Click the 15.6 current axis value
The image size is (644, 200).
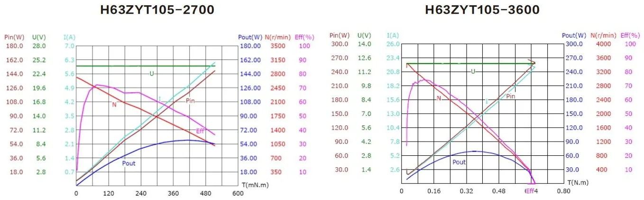point(393,100)
